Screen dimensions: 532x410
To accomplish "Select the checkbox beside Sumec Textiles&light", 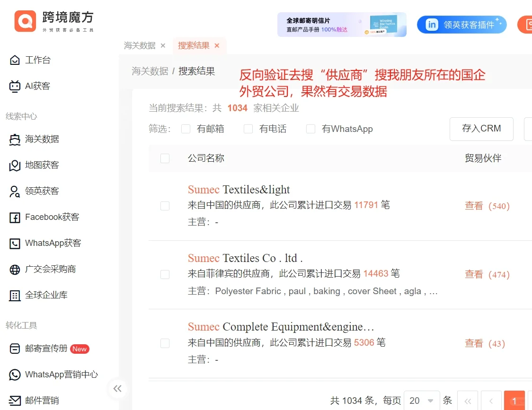I will tap(165, 206).
